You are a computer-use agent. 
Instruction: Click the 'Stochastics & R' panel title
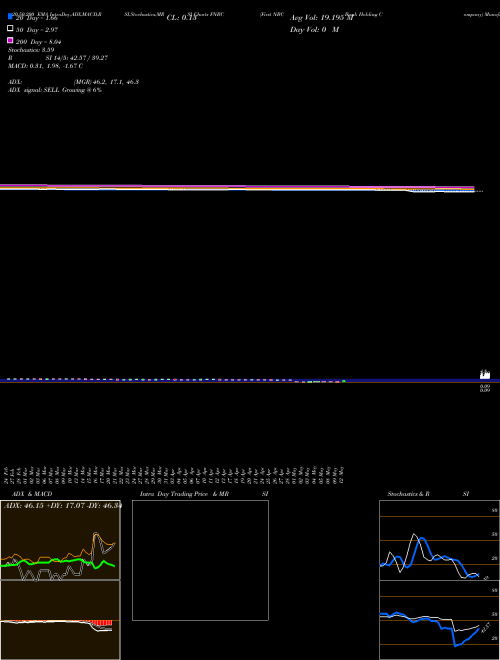[x=408, y=494]
